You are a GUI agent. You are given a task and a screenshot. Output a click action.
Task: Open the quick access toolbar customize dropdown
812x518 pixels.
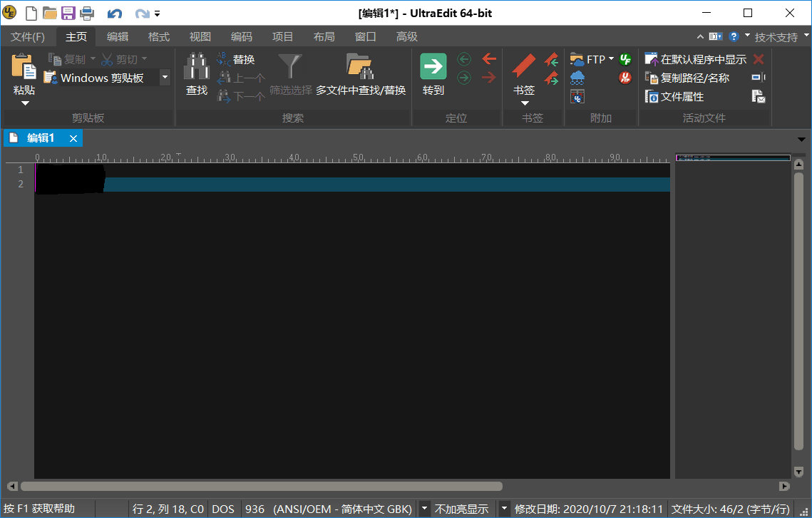click(x=157, y=14)
